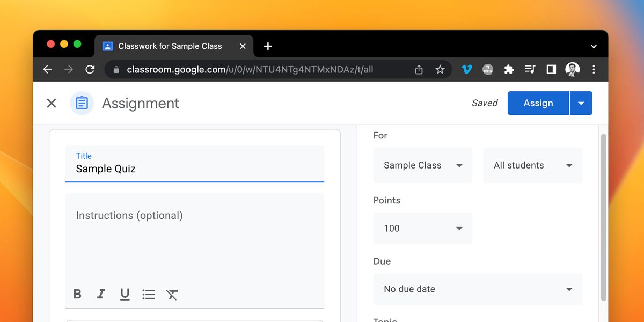
Task: Open the Sample Class selector
Action: 422,165
